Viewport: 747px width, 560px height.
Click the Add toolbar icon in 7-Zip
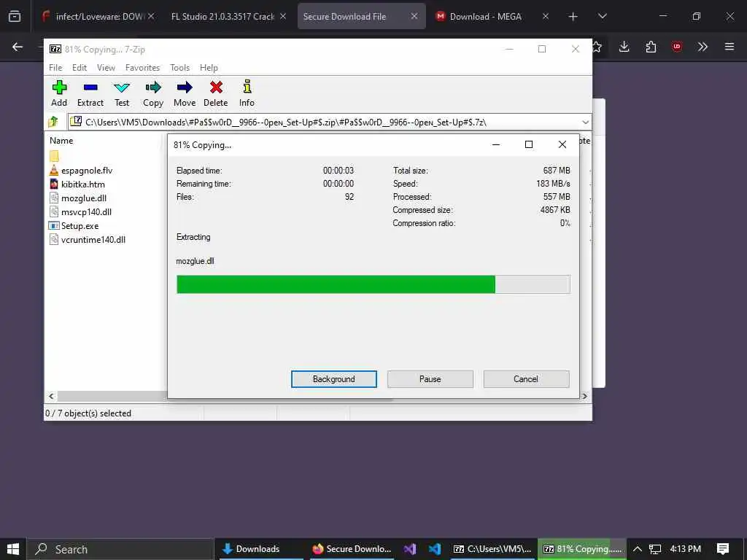coord(59,93)
